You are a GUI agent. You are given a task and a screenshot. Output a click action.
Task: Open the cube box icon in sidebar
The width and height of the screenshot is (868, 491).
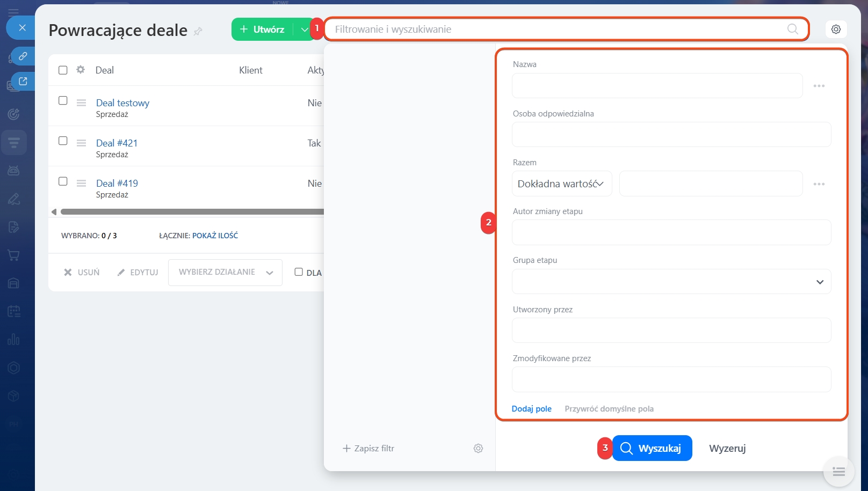14,396
